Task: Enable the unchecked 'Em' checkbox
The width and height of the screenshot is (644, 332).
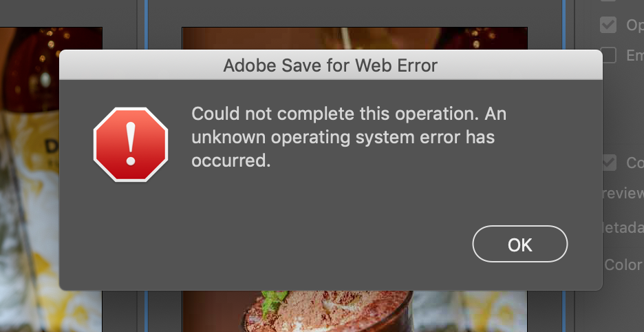Action: pyautogui.click(x=608, y=55)
